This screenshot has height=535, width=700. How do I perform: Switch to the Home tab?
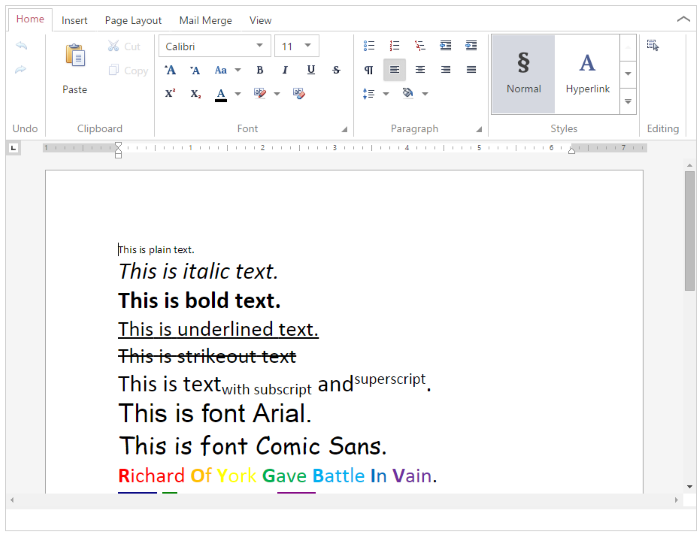(30, 19)
